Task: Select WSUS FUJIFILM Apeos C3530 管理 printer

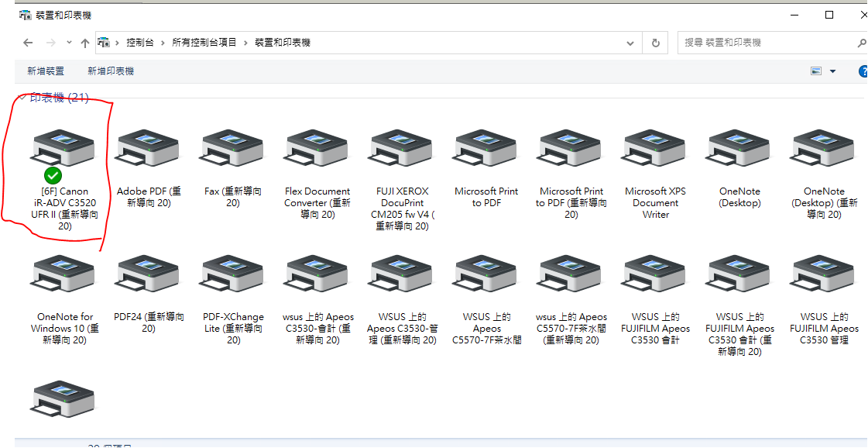Action: click(824, 273)
